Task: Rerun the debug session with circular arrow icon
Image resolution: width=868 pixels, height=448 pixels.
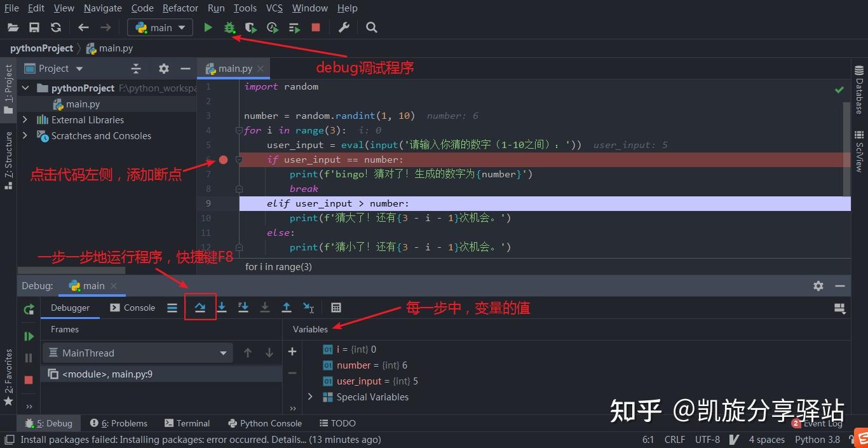Action: (x=29, y=309)
